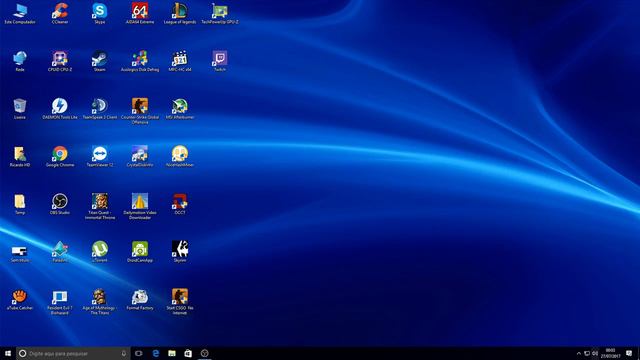Open TechPowerUp GPU-Z shortcut
The height and width of the screenshot is (360, 640).
(x=220, y=13)
